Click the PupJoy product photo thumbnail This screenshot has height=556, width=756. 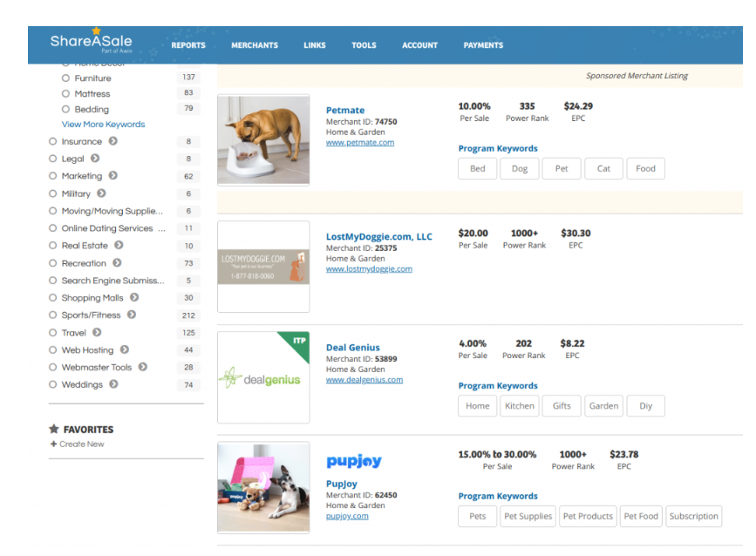pos(263,487)
